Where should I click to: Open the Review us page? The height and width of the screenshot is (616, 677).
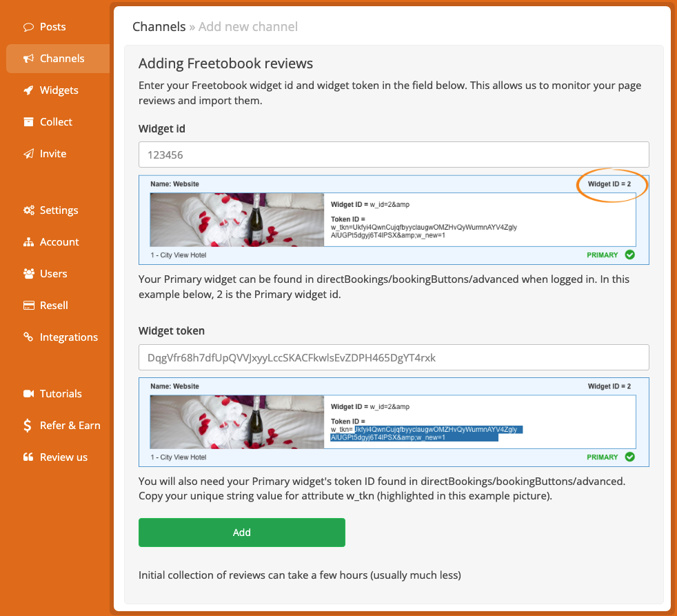click(58, 457)
